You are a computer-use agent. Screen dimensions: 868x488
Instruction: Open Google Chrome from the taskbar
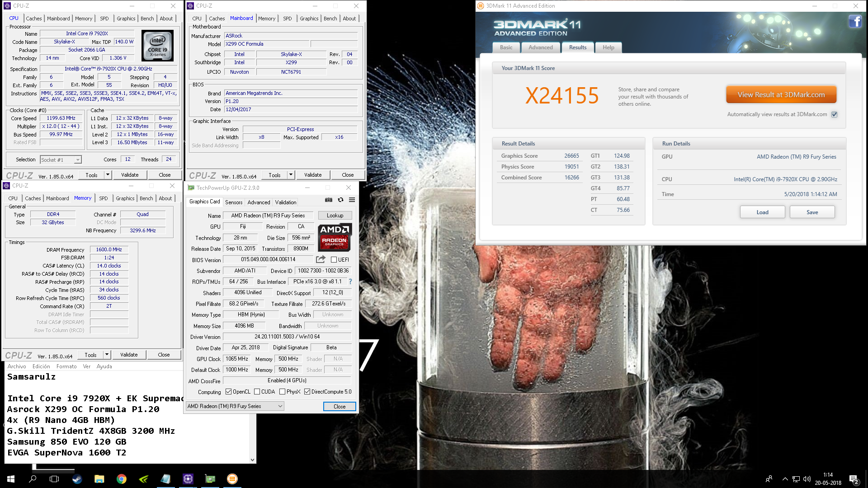point(121,479)
